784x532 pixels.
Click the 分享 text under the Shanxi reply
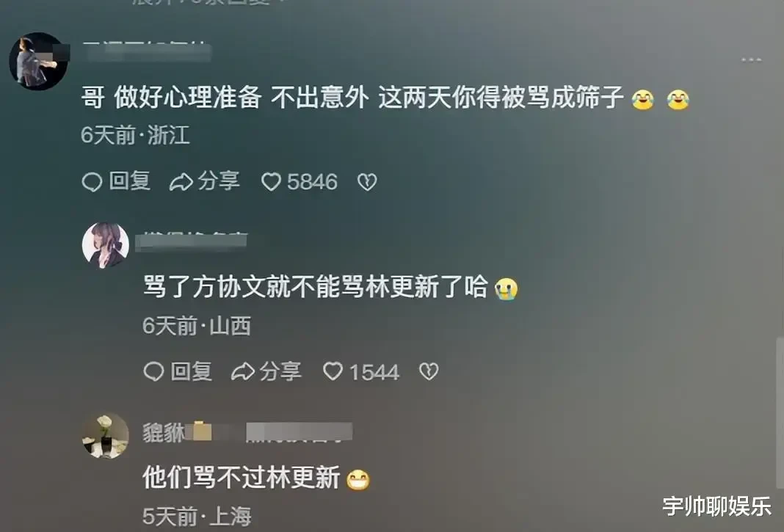click(x=280, y=371)
